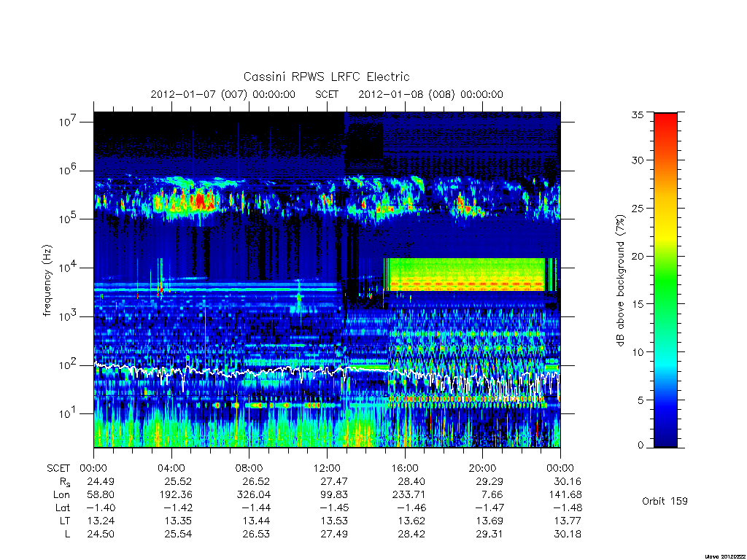The height and width of the screenshot is (560, 747).
Task: Click the title "Cassini RPWS LRFC Electric"
Action: [x=326, y=77]
